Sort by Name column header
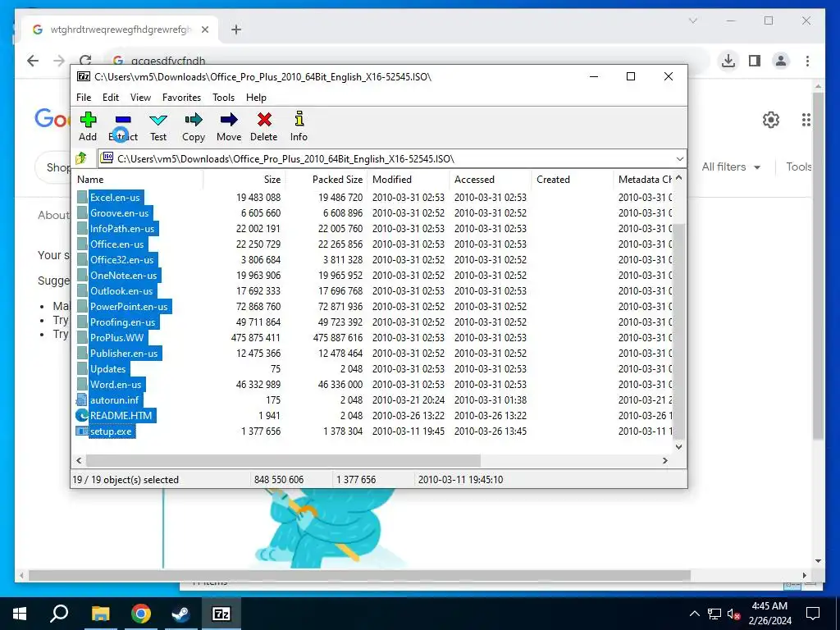 [x=138, y=180]
